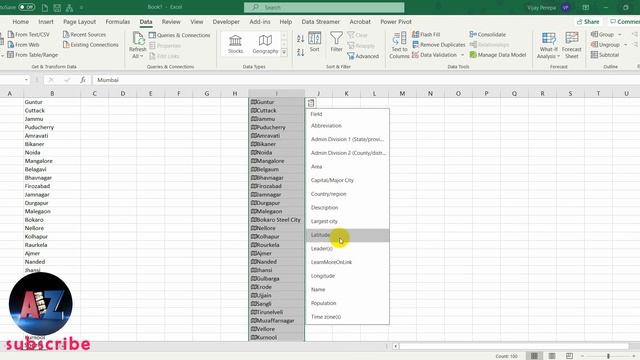640x360 pixels.
Task: Switch to the Home tab
Action: coord(20,22)
